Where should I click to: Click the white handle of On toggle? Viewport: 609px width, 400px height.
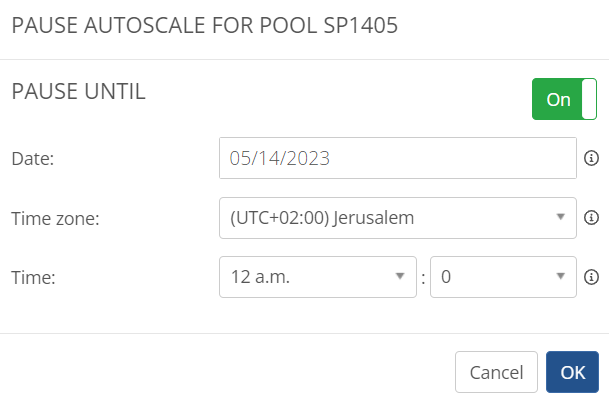590,99
